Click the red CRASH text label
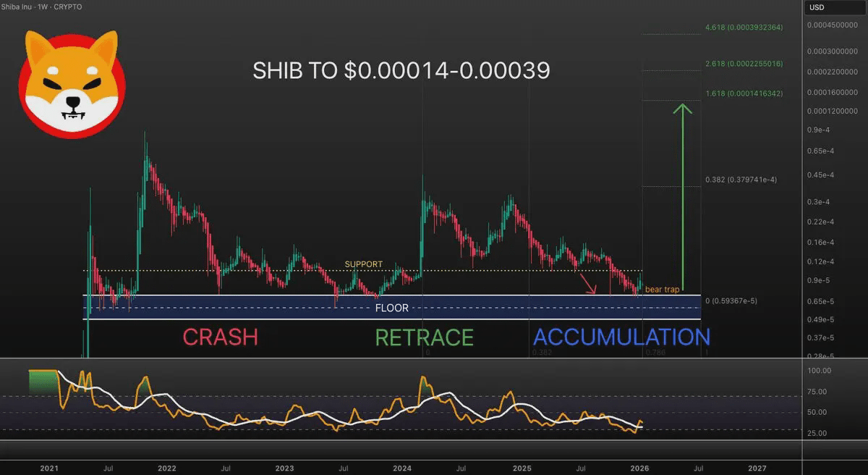Screen dimensions: 868x475 [x=220, y=337]
